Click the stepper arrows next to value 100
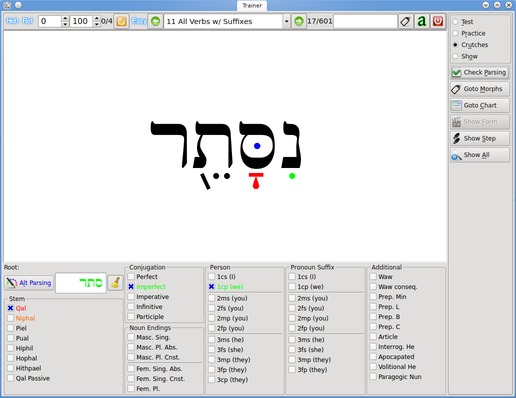 click(x=97, y=21)
